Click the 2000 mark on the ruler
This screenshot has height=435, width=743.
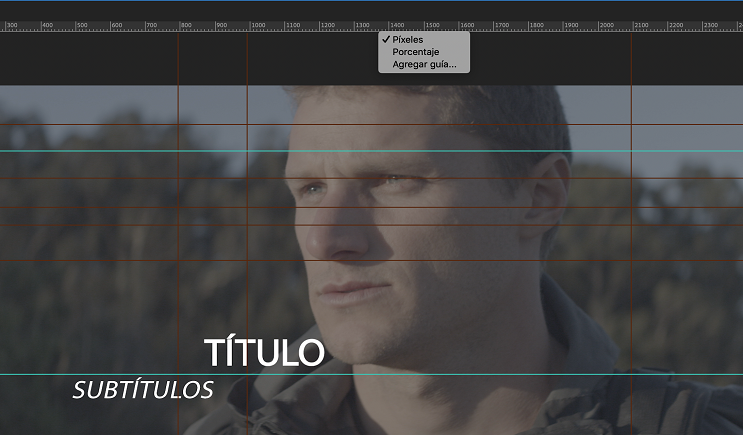coord(607,25)
